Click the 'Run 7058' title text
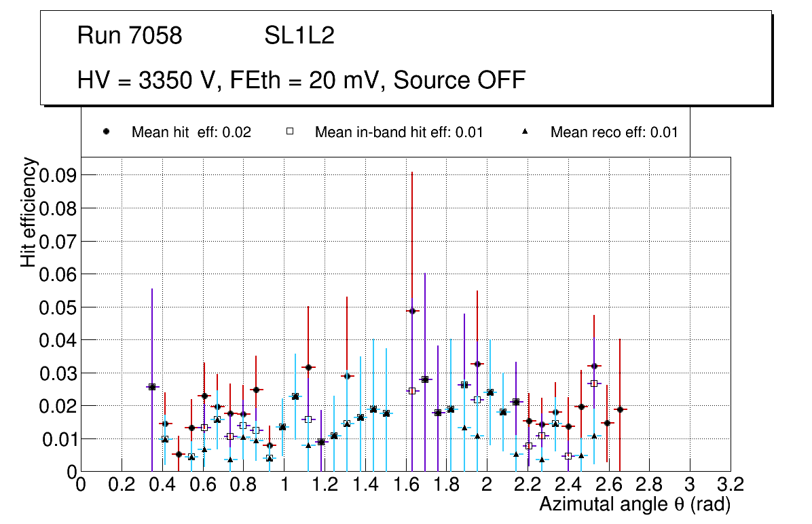 [x=130, y=36]
